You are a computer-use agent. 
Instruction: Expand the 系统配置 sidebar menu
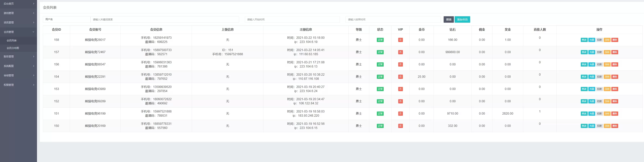(18, 66)
